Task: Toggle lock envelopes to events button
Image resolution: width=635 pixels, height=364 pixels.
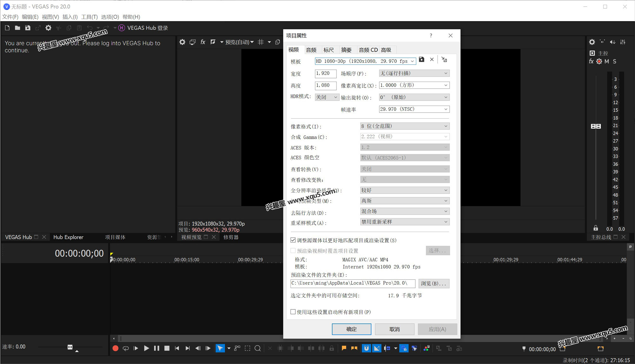Action: click(x=404, y=348)
